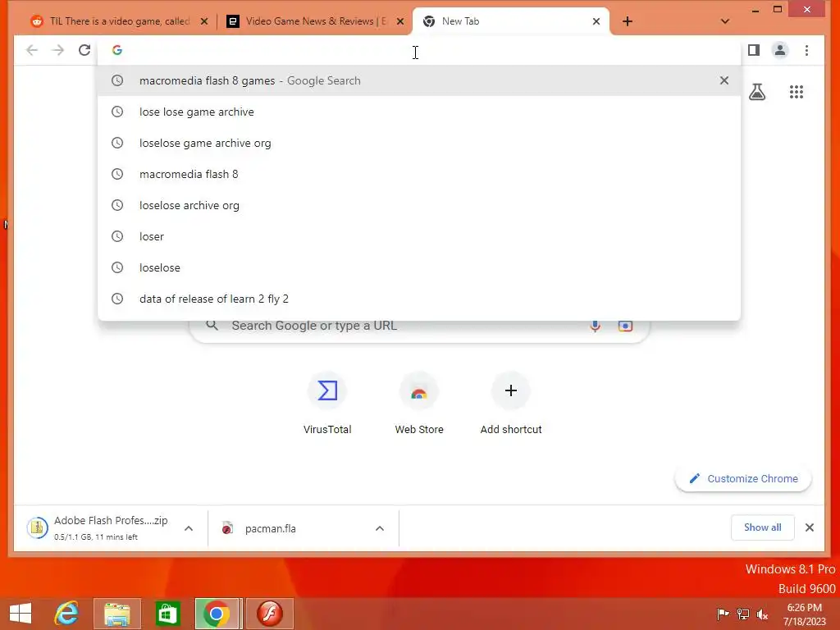The height and width of the screenshot is (630, 840).
Task: Choose 'macromedia flash 8 games' suggestion
Action: (x=419, y=80)
